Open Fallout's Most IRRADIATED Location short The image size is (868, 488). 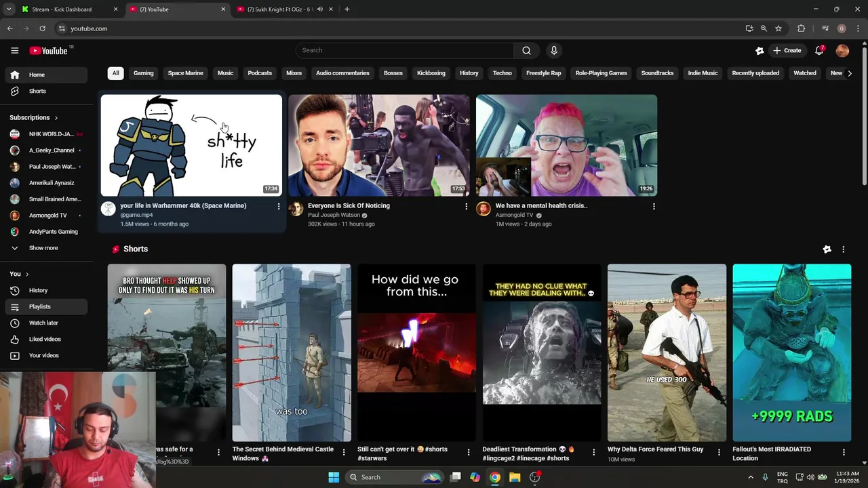(792, 352)
